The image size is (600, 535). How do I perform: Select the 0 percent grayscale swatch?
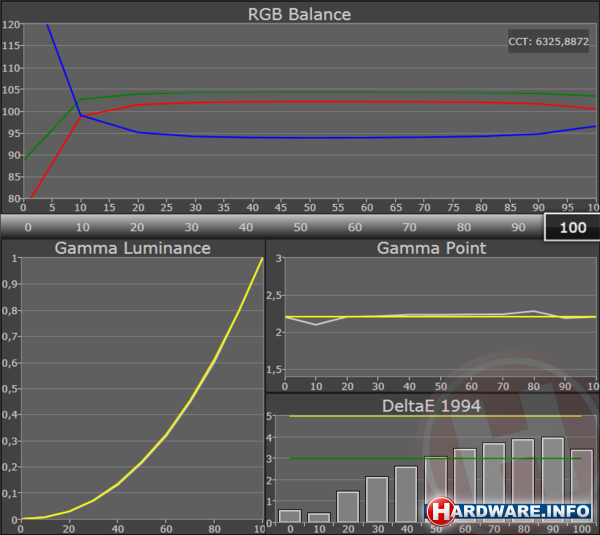coord(27,227)
